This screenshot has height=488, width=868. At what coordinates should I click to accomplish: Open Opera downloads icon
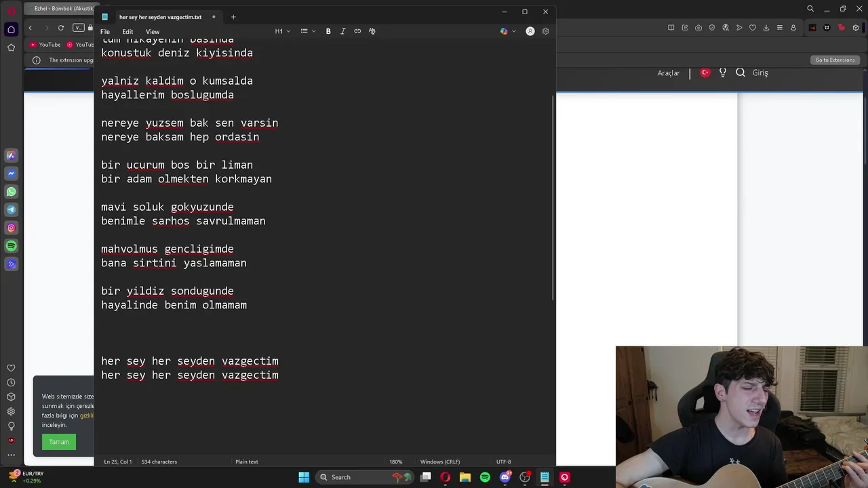pyautogui.click(x=766, y=28)
